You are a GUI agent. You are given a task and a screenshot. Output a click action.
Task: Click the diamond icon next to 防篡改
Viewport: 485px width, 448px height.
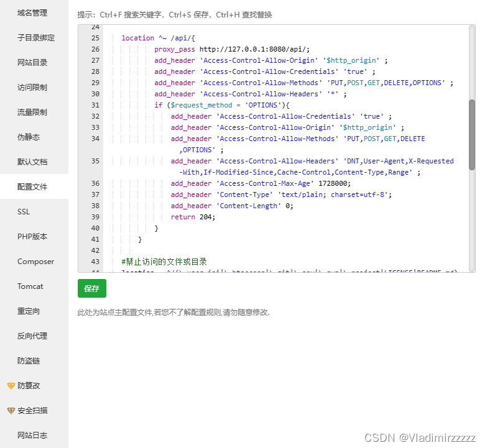point(11,386)
